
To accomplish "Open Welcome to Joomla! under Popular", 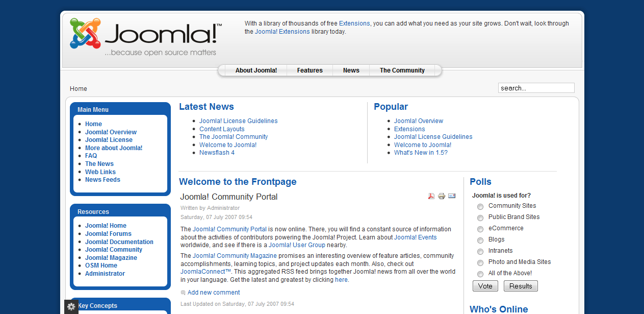I will click(423, 145).
